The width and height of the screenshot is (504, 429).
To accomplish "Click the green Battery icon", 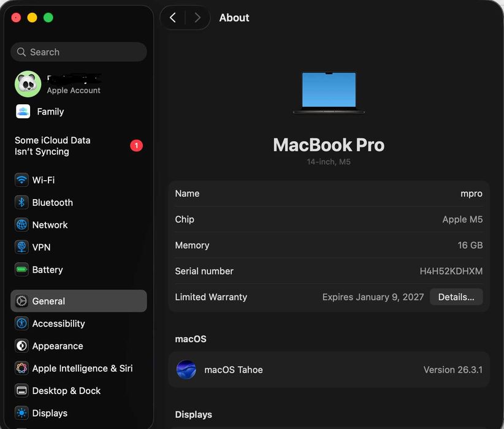I will tap(21, 270).
